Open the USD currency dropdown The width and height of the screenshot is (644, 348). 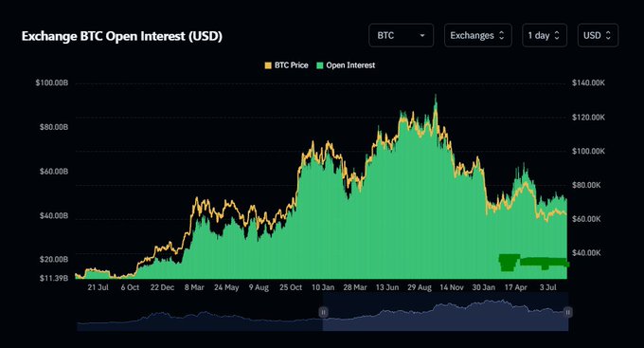click(598, 35)
